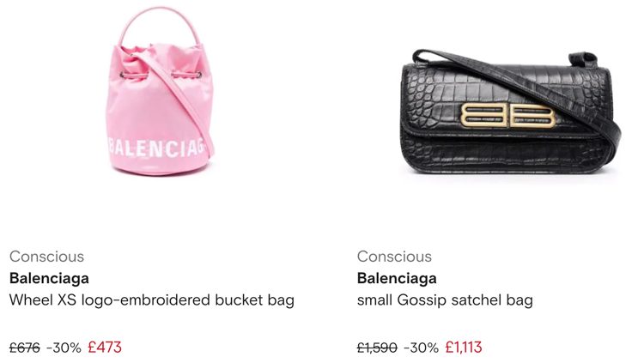Open the small Gossip satchel bag title
This screenshot has height=363, width=644.
click(445, 300)
